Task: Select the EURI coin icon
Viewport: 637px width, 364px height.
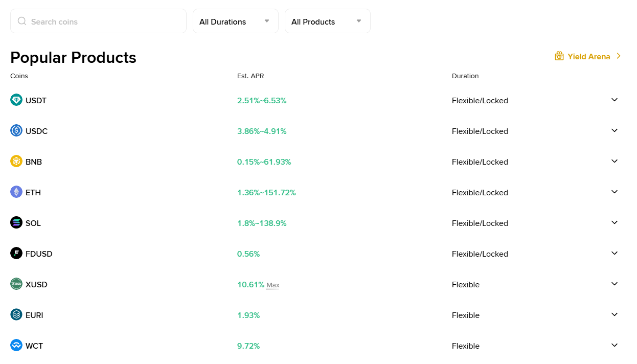Action: (16, 314)
